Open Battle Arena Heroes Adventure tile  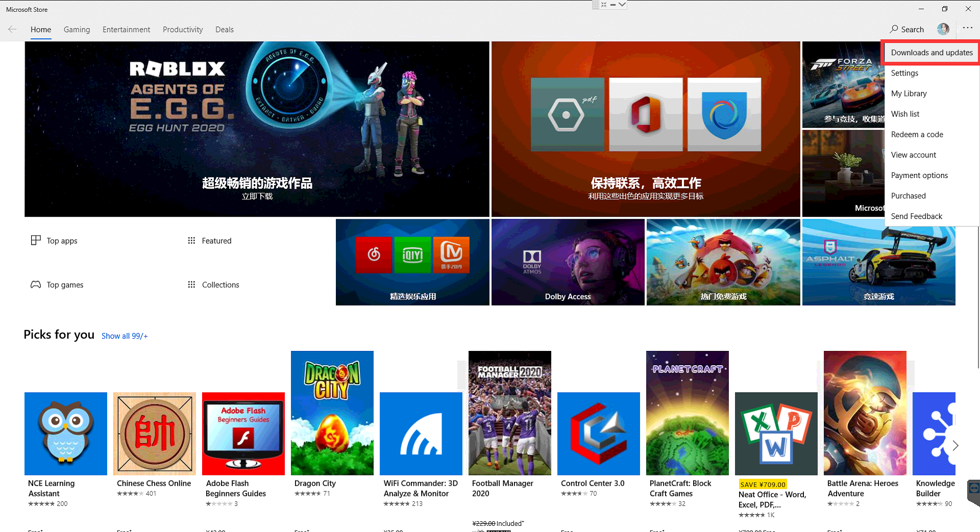pyautogui.click(x=865, y=413)
